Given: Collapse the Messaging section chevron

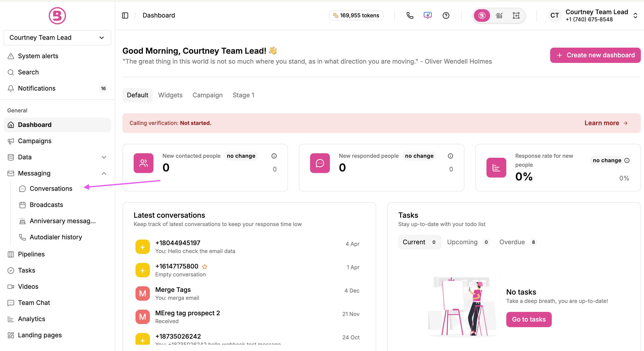Looking at the screenshot, I should (104, 173).
